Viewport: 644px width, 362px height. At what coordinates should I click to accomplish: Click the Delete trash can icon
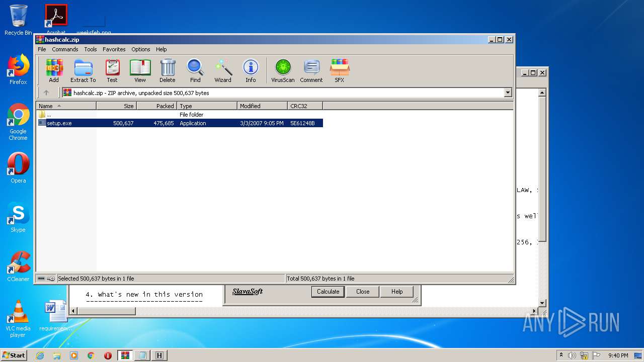click(x=168, y=70)
